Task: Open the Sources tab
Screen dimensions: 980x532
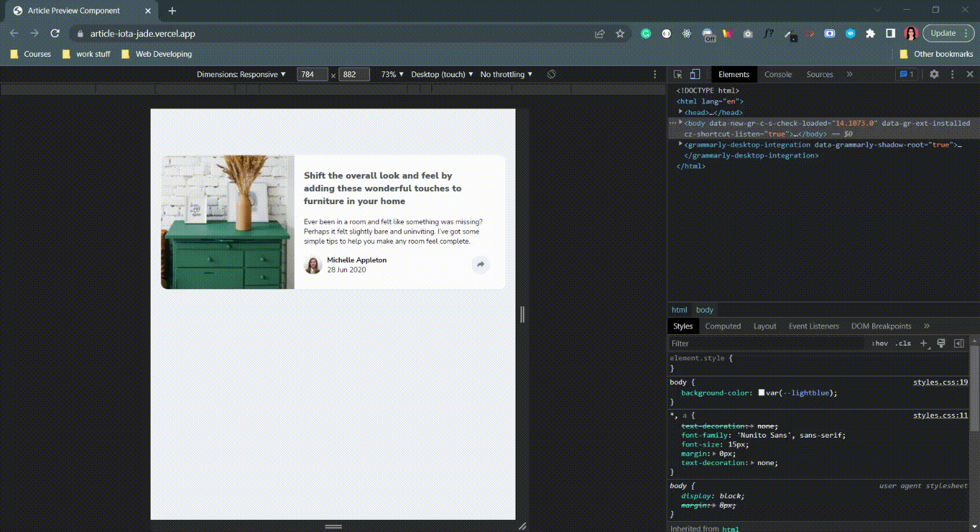Action: point(820,75)
